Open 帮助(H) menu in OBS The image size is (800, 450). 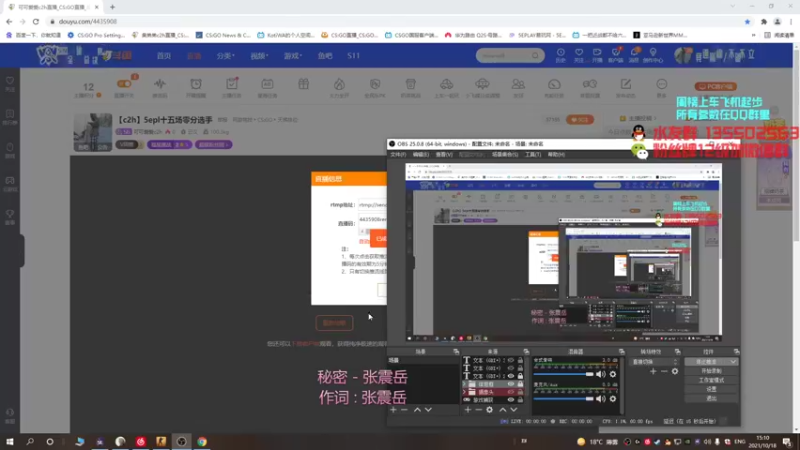click(x=556, y=155)
